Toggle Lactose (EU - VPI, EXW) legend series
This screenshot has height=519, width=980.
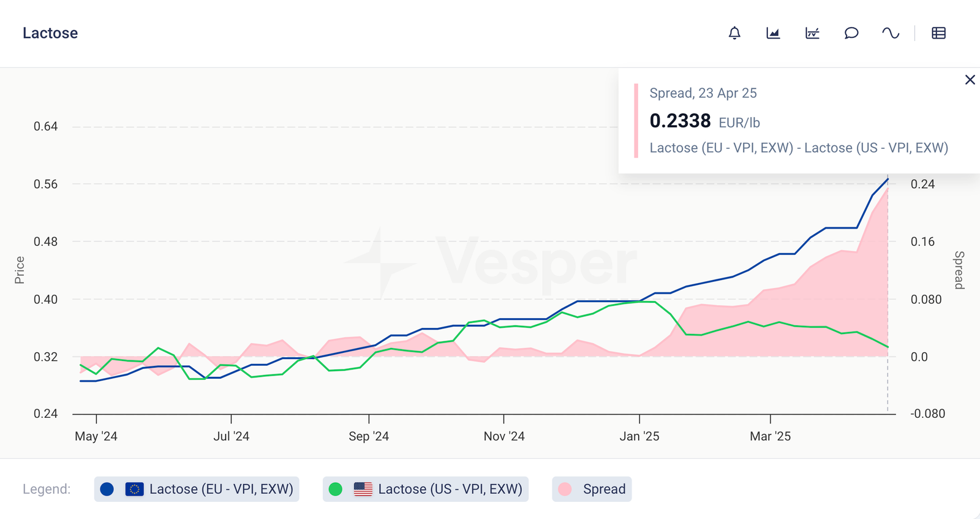pyautogui.click(x=221, y=489)
